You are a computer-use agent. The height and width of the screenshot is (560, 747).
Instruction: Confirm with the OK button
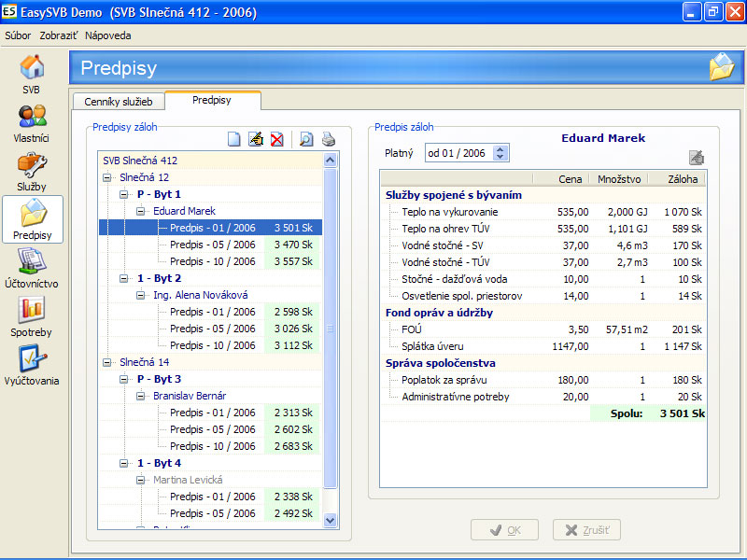coord(504,530)
